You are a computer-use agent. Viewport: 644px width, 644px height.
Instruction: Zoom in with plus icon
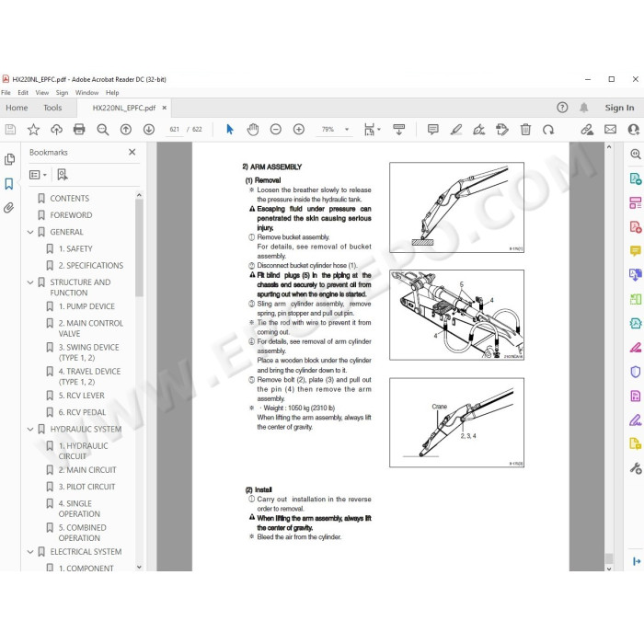tap(299, 130)
